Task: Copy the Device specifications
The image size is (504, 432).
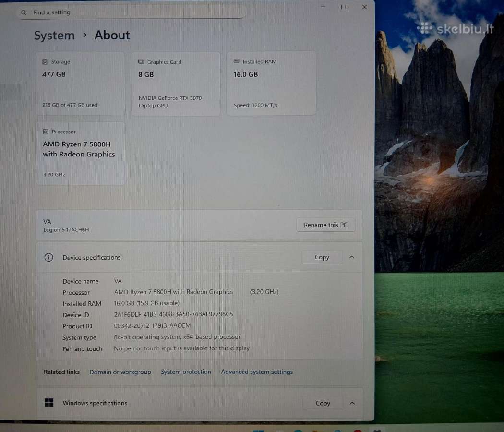Action: point(322,257)
